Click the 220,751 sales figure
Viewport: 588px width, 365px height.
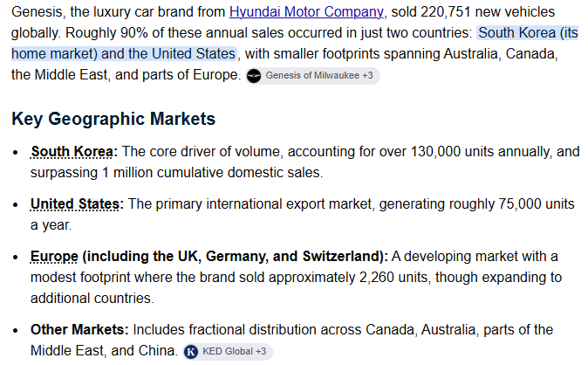(445, 12)
